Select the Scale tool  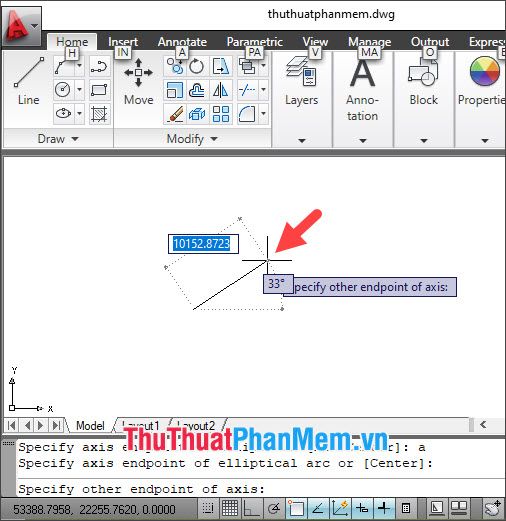175,90
